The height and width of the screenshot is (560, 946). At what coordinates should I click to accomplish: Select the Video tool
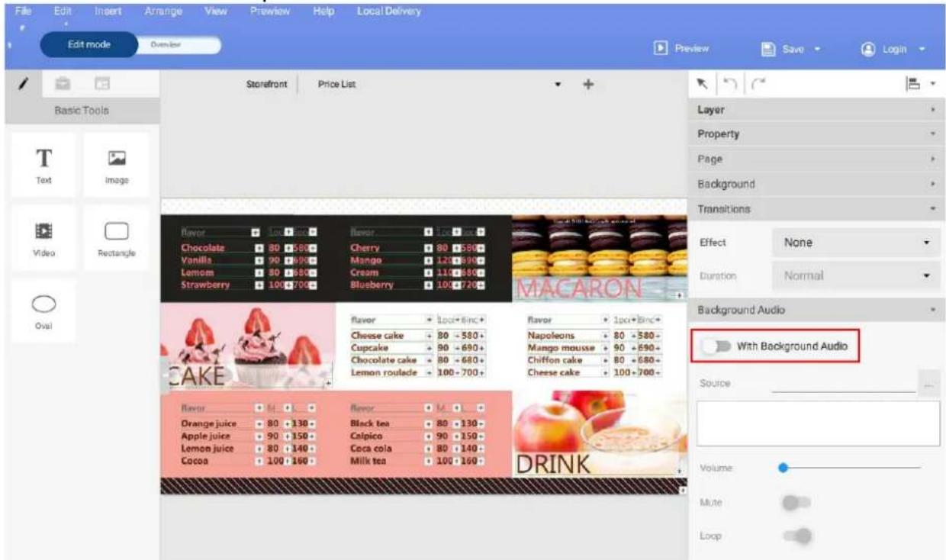point(44,237)
